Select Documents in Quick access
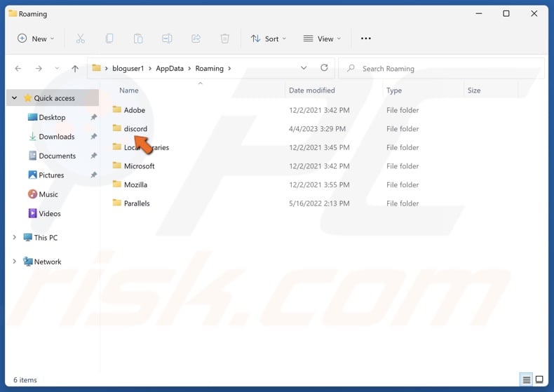 pos(58,156)
